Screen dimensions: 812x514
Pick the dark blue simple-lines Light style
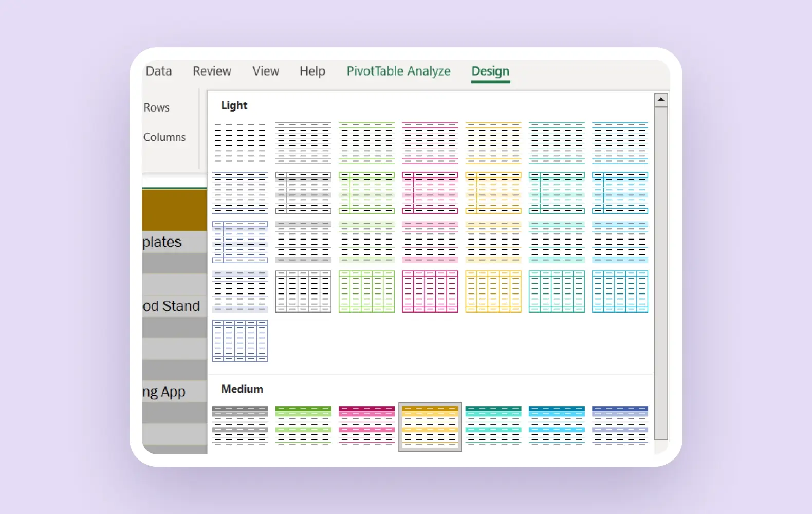click(240, 193)
